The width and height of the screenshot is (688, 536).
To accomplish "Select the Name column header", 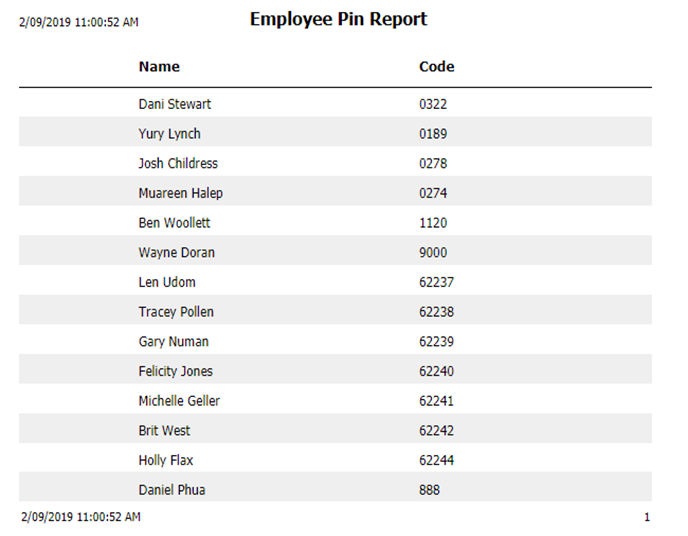I will (x=159, y=67).
